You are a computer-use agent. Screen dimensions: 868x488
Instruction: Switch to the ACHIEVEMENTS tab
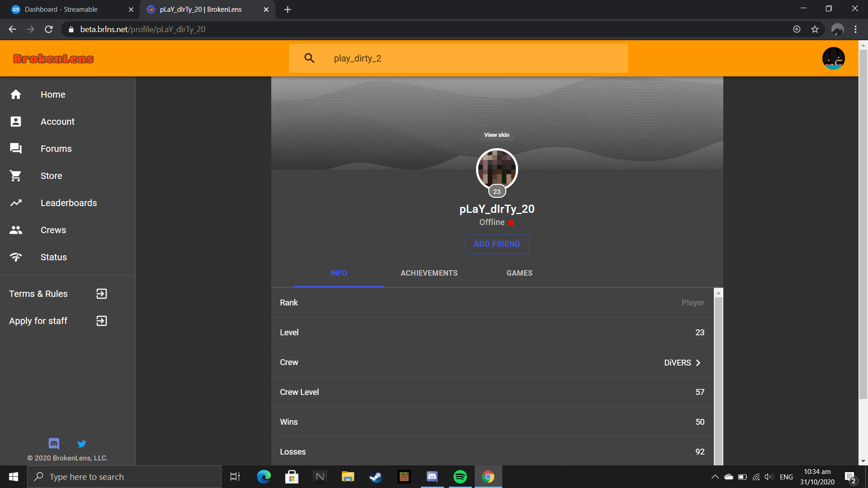point(429,273)
